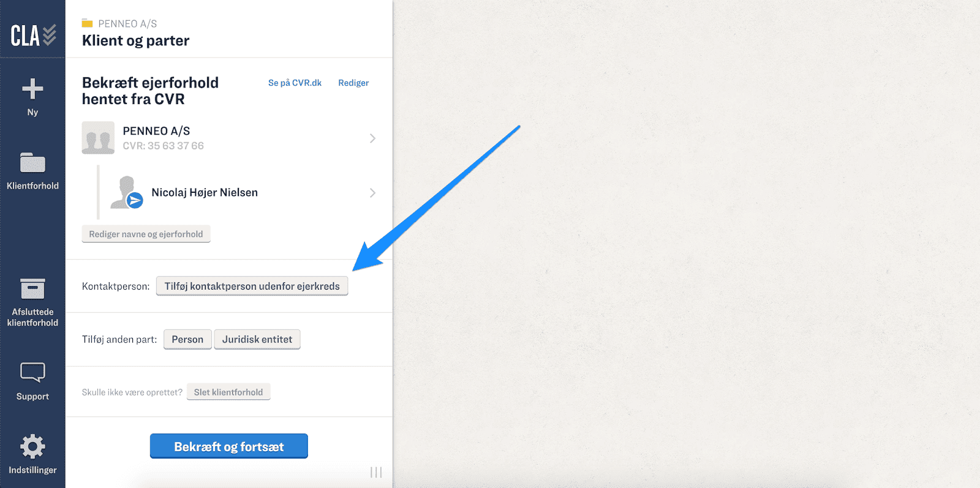Add Juridisk entitet party
Screen dimensions: 980x488
pyautogui.click(x=257, y=339)
